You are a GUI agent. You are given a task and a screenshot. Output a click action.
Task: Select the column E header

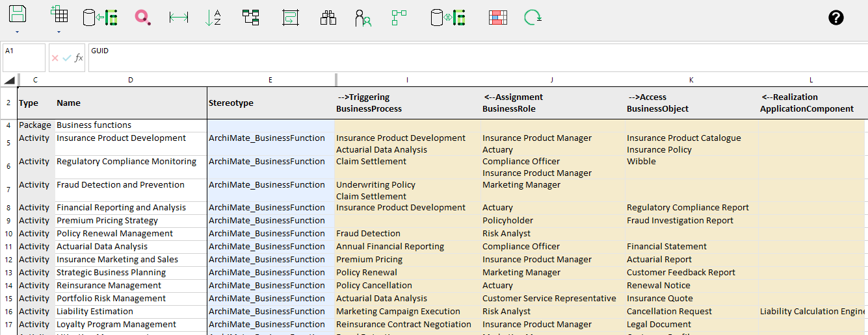click(x=270, y=80)
